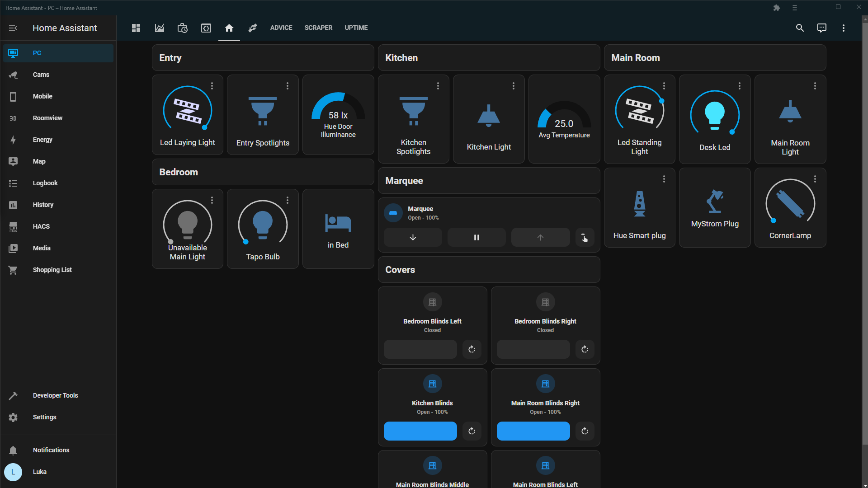868x488 pixels.
Task: Toggle the MyStrom Plug
Action: 714,202
